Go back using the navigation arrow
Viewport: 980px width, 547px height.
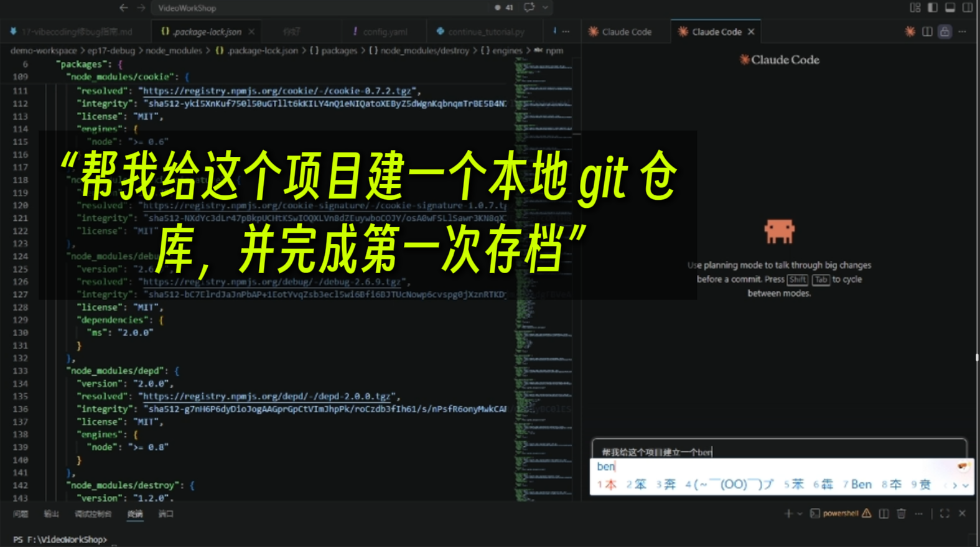pos(123,8)
